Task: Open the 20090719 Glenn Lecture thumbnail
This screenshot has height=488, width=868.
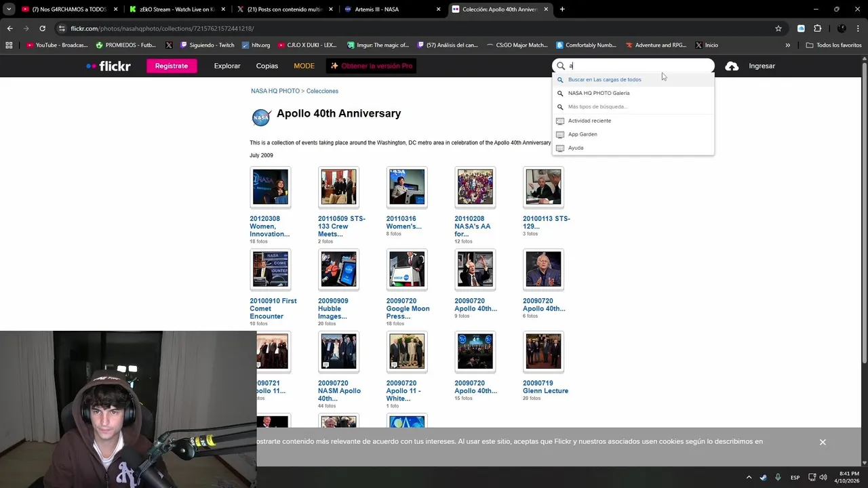Action: (x=543, y=351)
